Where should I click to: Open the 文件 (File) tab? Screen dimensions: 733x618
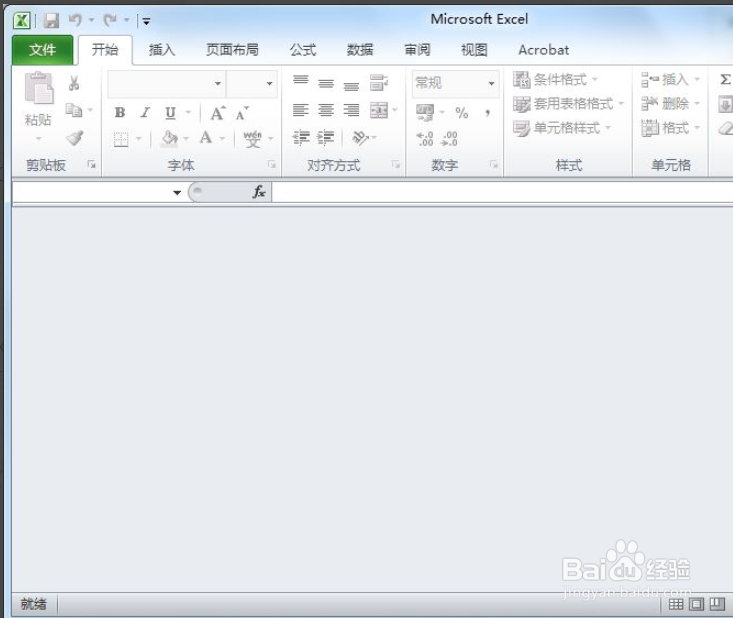(x=43, y=50)
